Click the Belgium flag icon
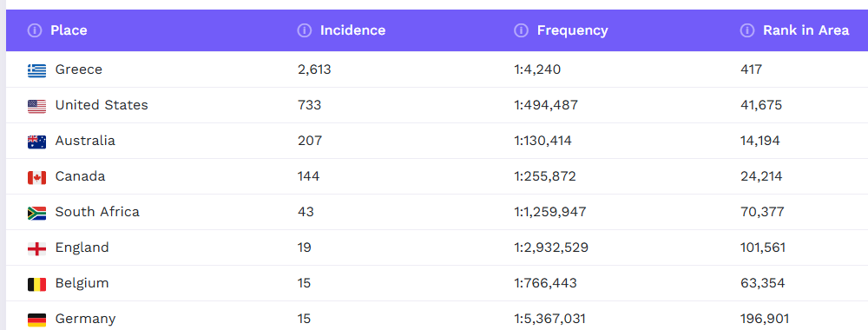Image resolution: width=868 pixels, height=330 pixels. coord(37,284)
